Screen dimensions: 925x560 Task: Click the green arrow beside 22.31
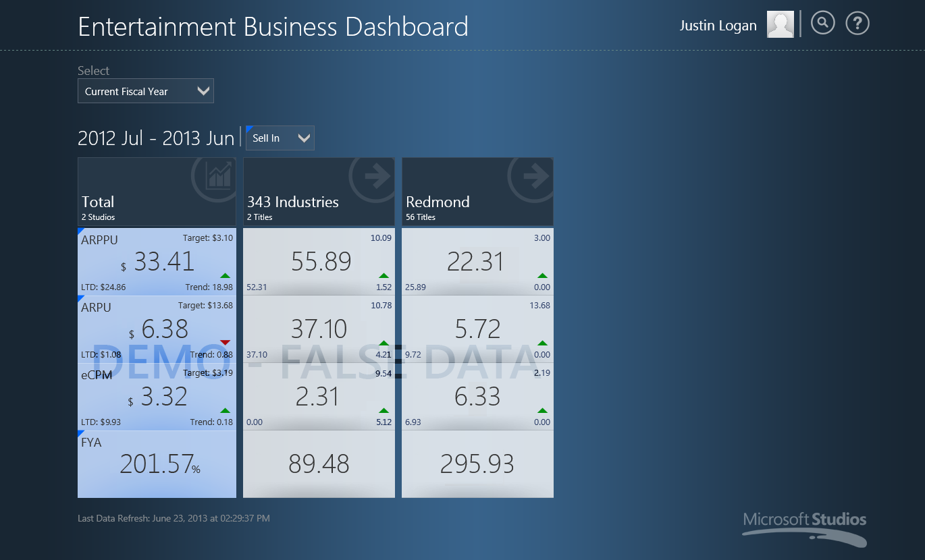coord(542,275)
